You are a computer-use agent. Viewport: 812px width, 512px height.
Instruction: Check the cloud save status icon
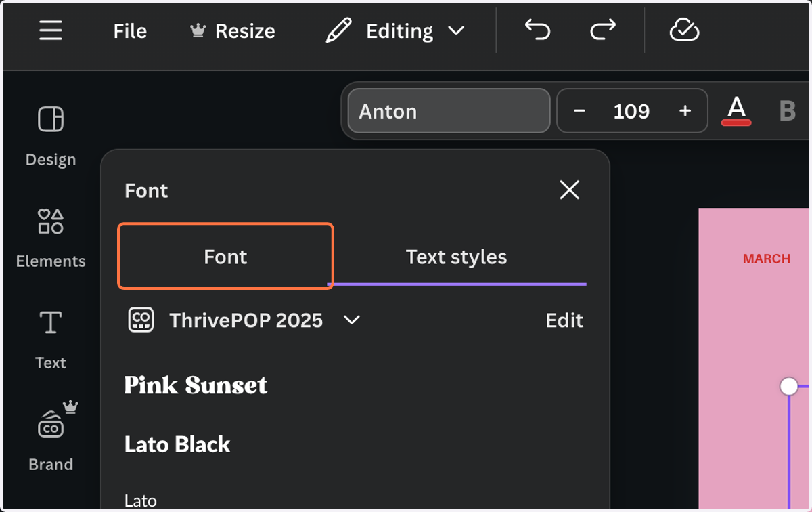coord(684,30)
